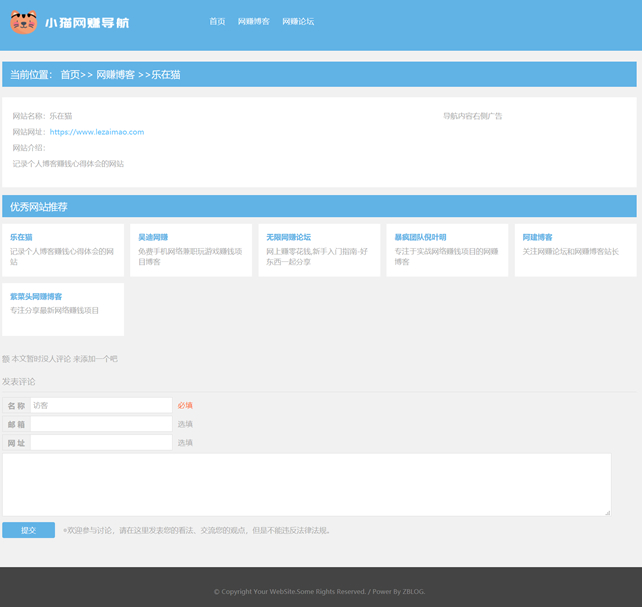This screenshot has width=642, height=607.
Task: Click the 小猫网赚导航 site title
Action: [87, 23]
